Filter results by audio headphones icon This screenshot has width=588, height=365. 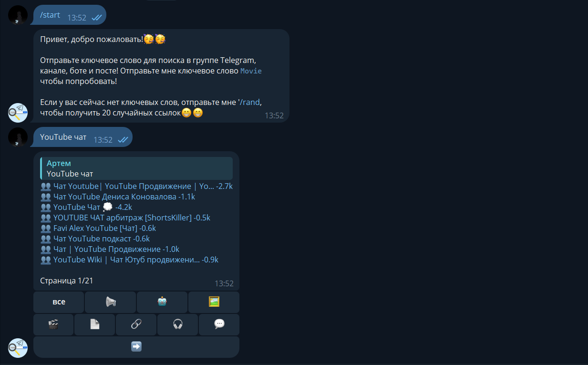(x=178, y=324)
